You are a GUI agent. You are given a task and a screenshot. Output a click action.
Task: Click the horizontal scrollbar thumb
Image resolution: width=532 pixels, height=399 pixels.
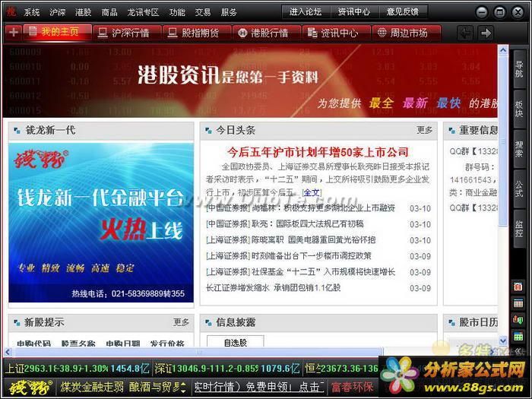point(198,352)
